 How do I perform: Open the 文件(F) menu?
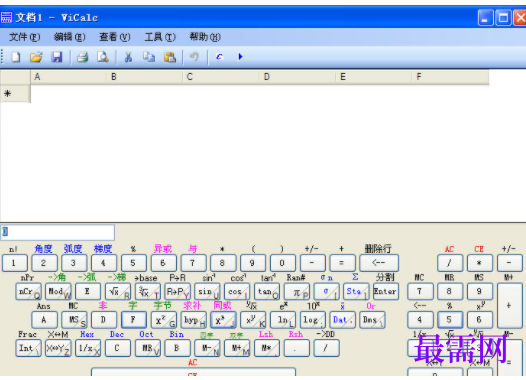coord(24,37)
